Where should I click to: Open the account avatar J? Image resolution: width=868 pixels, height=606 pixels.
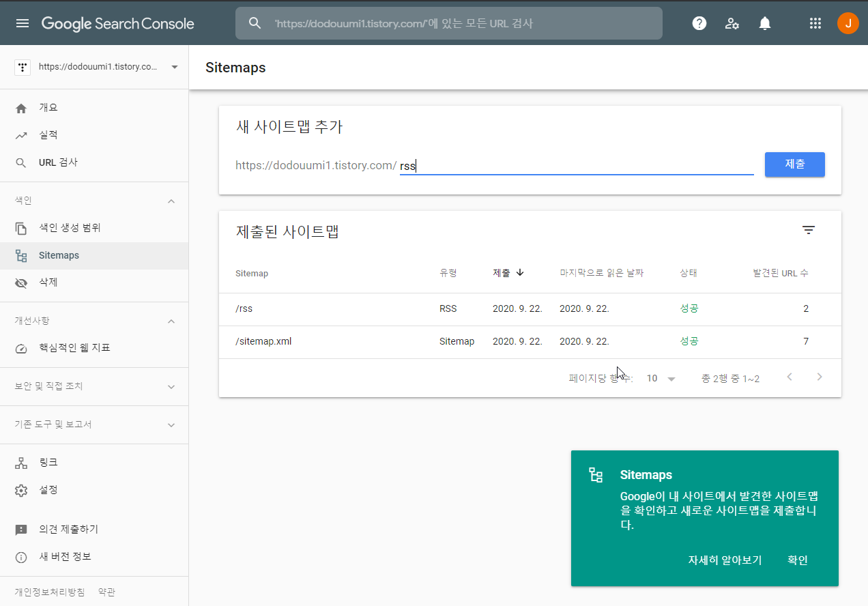pyautogui.click(x=848, y=23)
